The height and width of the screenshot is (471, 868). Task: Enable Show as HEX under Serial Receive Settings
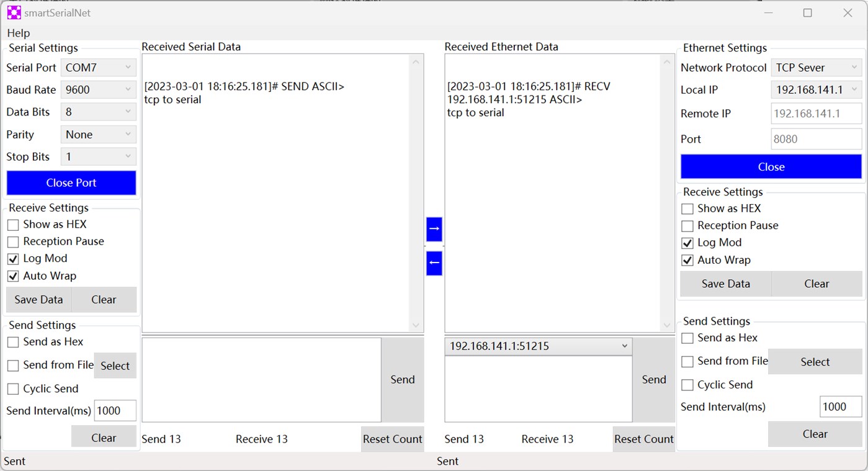[x=12, y=224]
